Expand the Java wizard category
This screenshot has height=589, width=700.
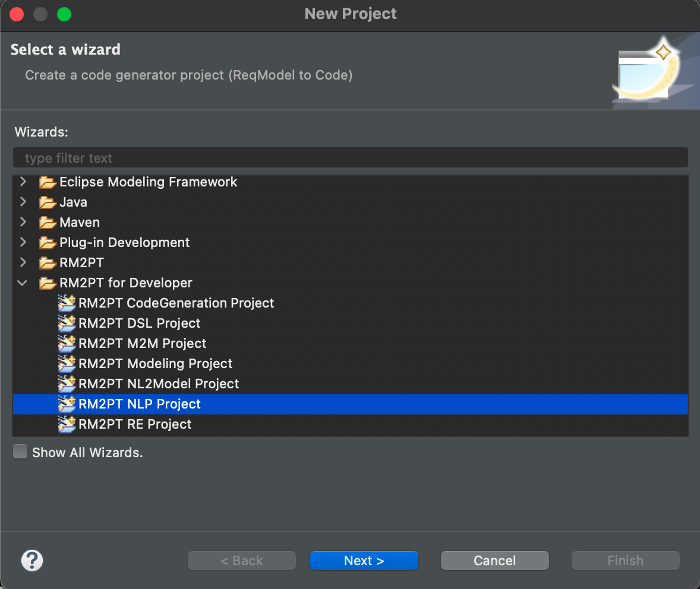23,202
